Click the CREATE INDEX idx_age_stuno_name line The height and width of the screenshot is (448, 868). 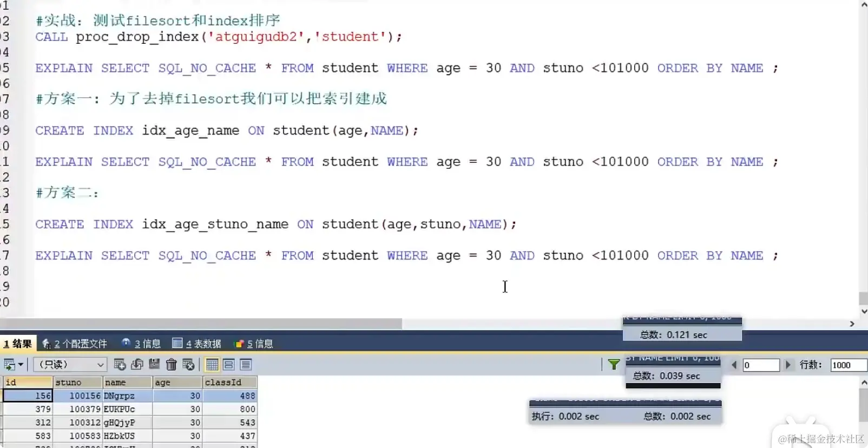[x=276, y=224]
